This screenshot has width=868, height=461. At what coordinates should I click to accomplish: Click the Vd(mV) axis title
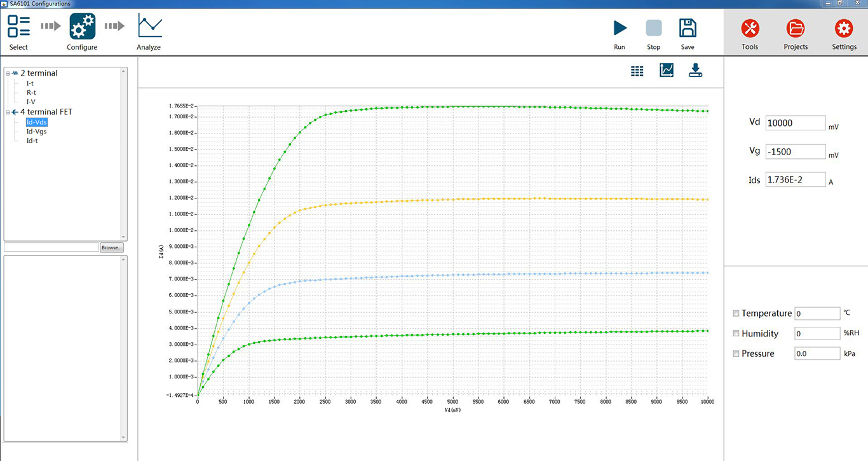point(452,410)
